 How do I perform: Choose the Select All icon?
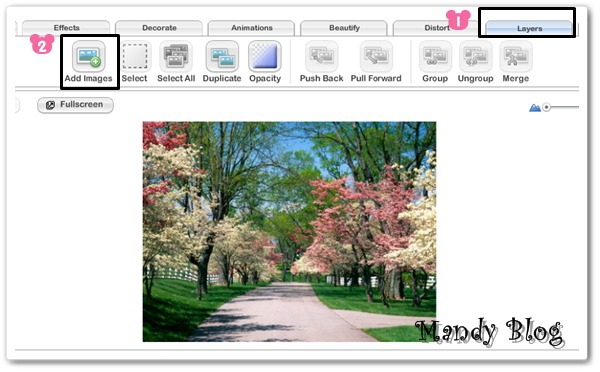176,56
